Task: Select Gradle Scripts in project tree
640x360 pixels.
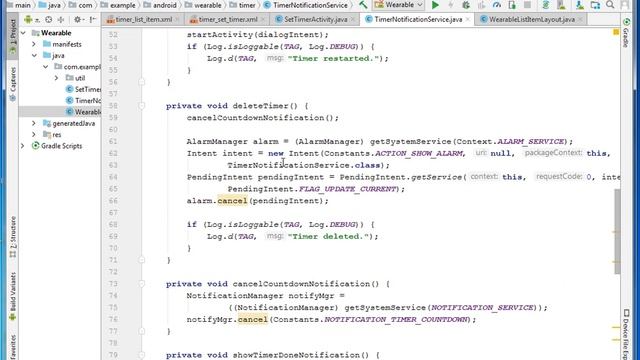Action: [56, 146]
